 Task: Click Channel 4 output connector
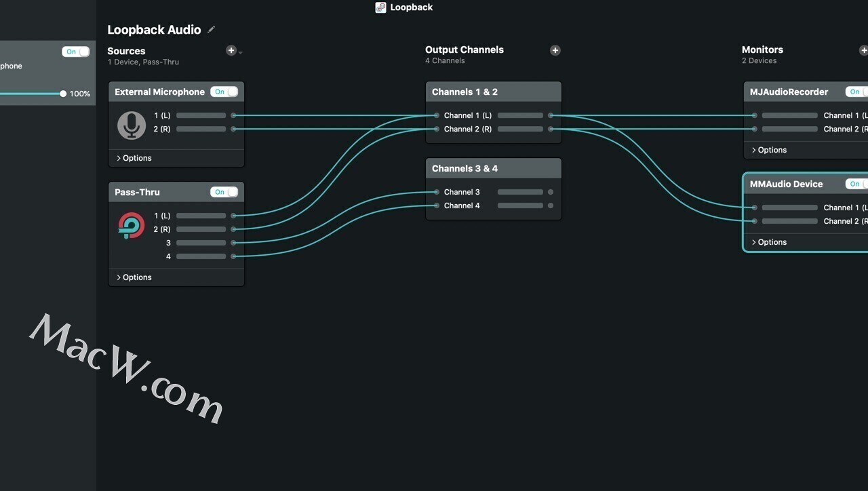point(551,205)
